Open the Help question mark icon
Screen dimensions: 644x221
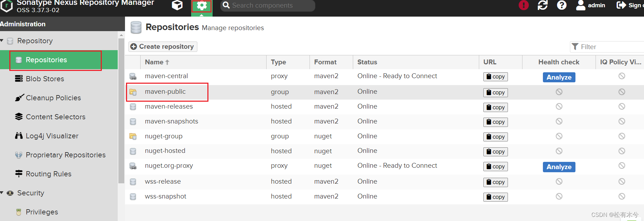562,5
